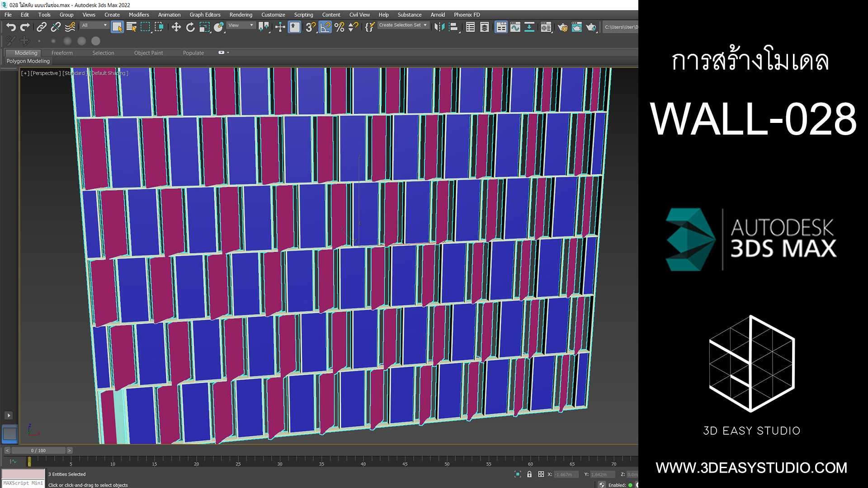The image size is (868, 488).
Task: Open the Curve Editor icon
Action: [515, 27]
